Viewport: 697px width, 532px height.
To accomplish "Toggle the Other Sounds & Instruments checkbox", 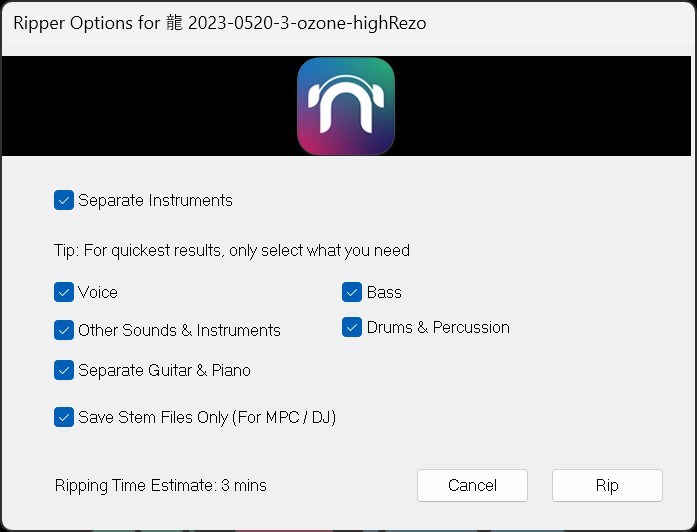I will click(x=64, y=330).
